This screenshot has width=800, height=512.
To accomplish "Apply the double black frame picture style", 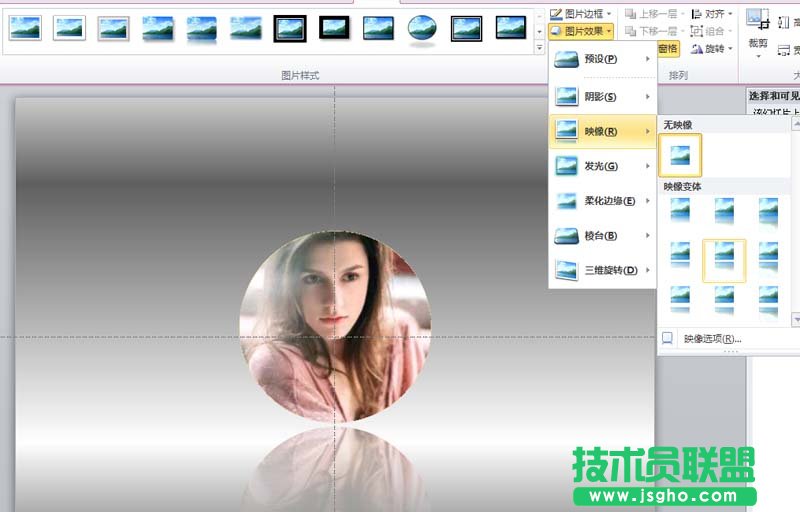I will point(290,28).
